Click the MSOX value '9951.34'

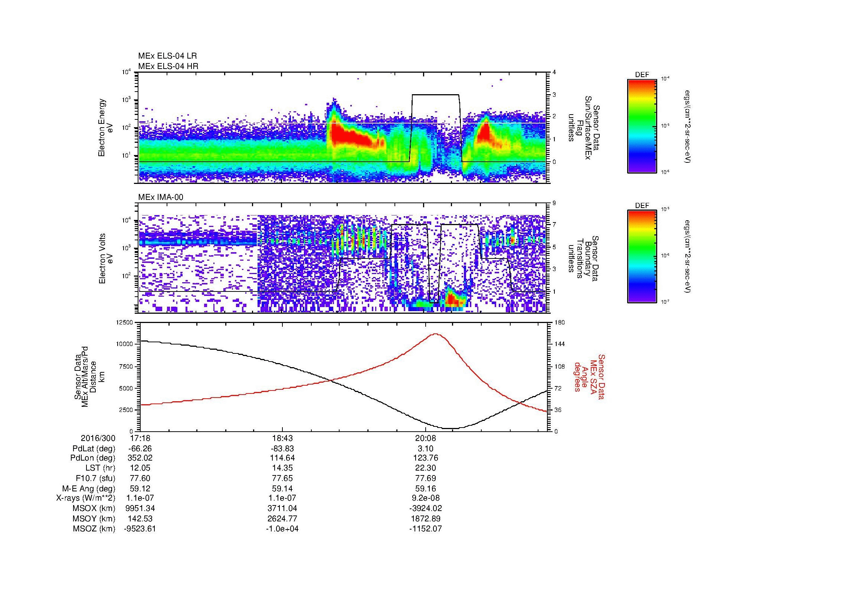[x=140, y=508]
